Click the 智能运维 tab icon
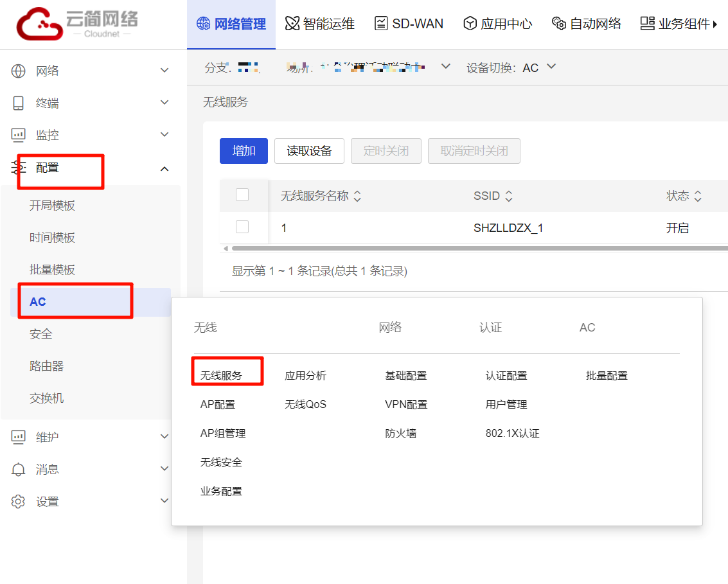The height and width of the screenshot is (584, 728). (292, 23)
